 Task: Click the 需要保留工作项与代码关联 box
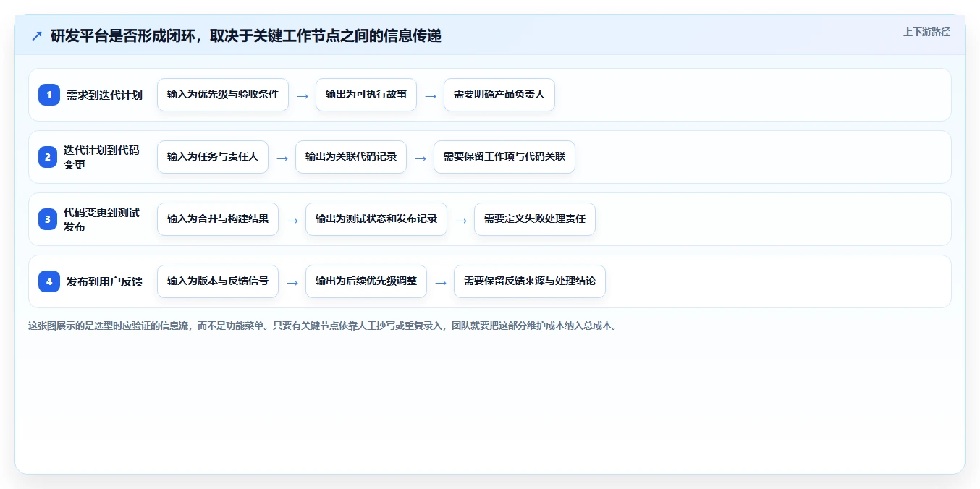click(504, 157)
